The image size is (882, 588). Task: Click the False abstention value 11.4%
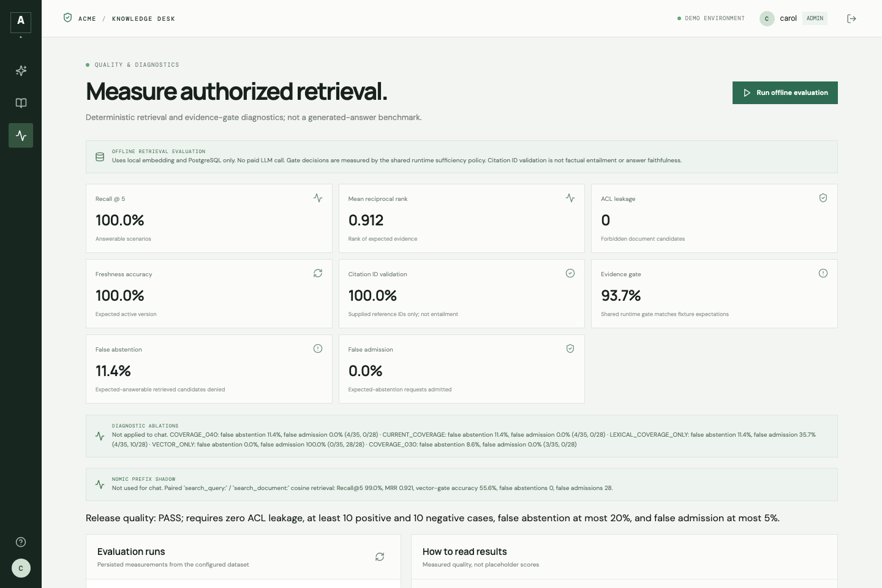(113, 371)
